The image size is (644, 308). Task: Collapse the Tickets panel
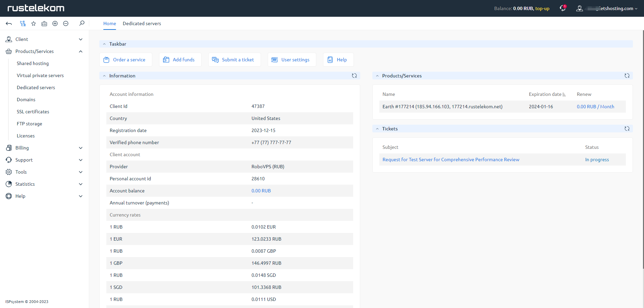coord(377,129)
